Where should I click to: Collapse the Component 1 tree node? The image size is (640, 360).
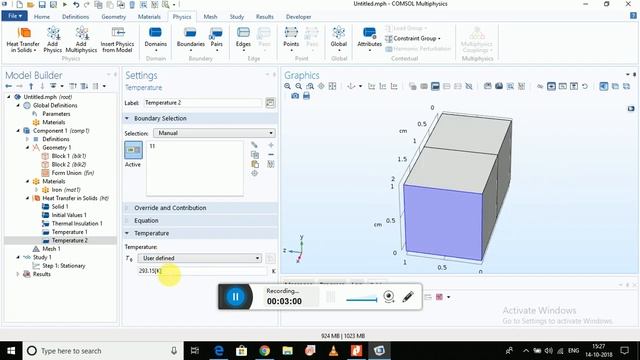click(18, 131)
